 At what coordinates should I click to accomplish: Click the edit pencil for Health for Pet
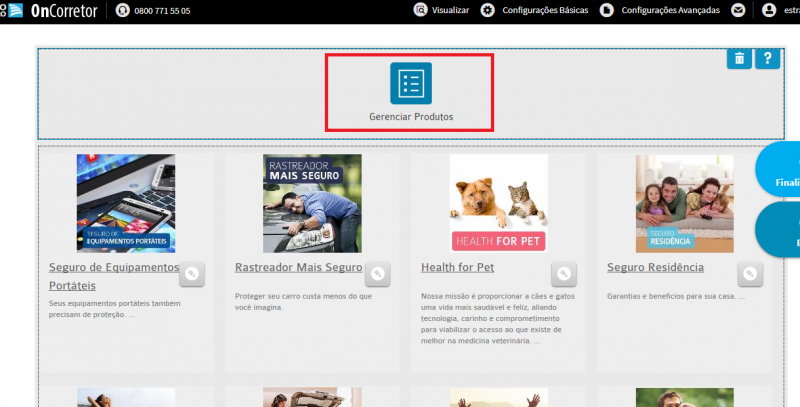click(x=564, y=274)
